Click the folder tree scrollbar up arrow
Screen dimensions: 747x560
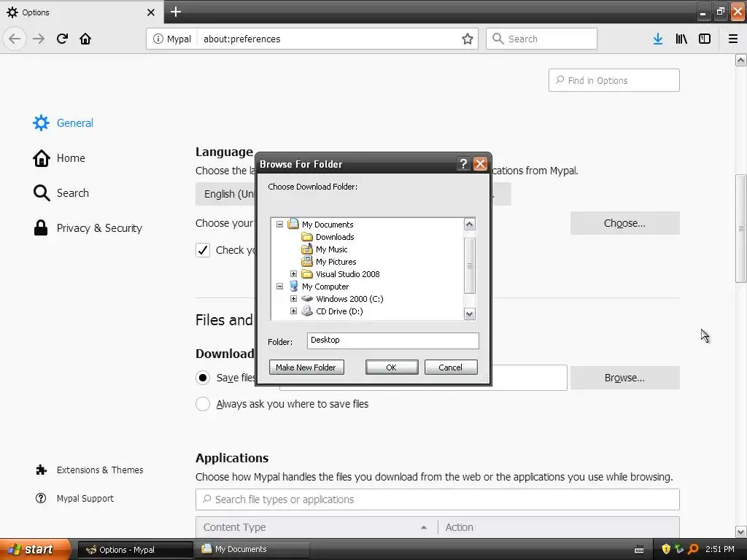469,225
